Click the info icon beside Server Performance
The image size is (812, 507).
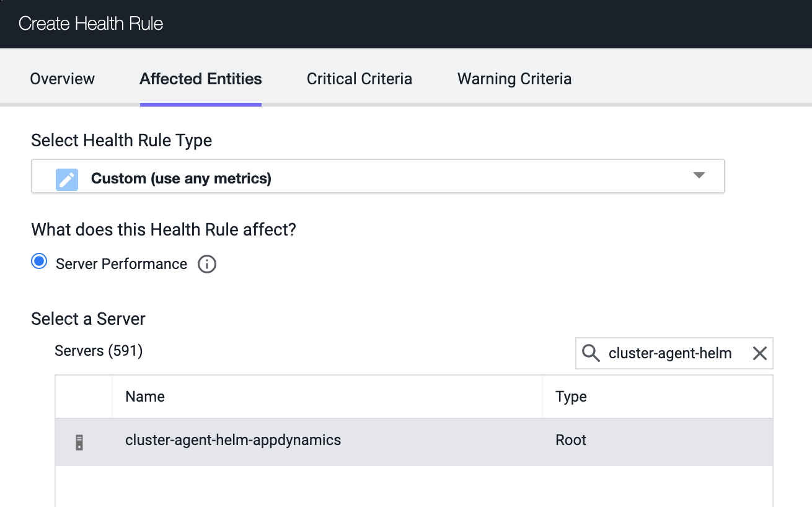[x=207, y=264]
